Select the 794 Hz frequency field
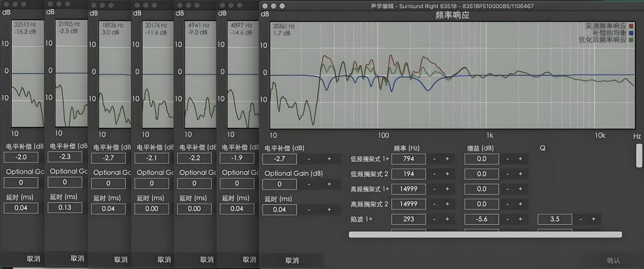This screenshot has height=269, width=644. (x=408, y=158)
